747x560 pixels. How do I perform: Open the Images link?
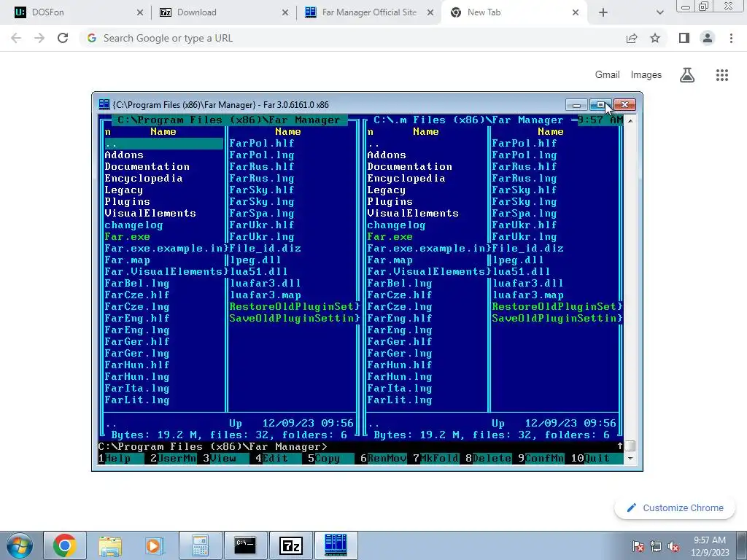coord(646,75)
